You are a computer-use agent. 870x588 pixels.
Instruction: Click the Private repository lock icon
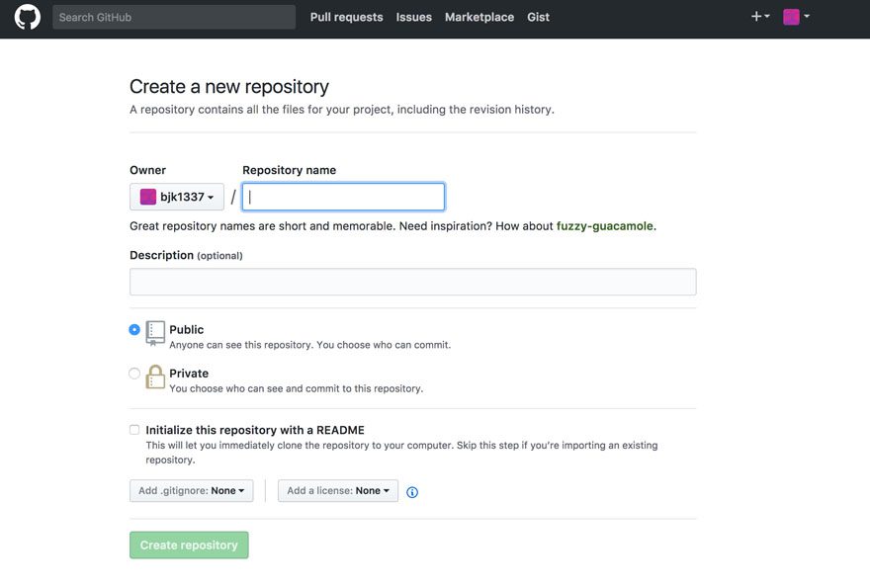pyautogui.click(x=155, y=377)
